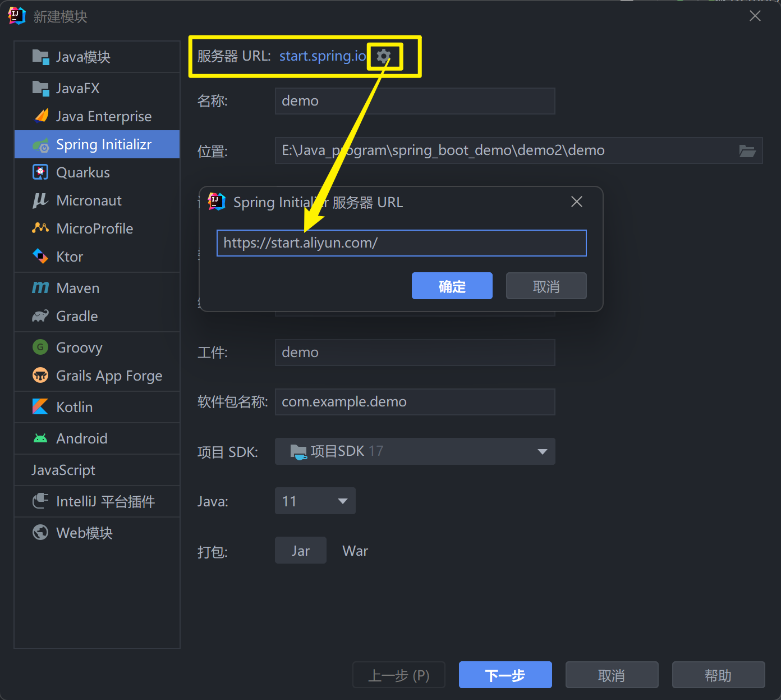Click the Android robot icon
The height and width of the screenshot is (700, 781).
click(40, 438)
